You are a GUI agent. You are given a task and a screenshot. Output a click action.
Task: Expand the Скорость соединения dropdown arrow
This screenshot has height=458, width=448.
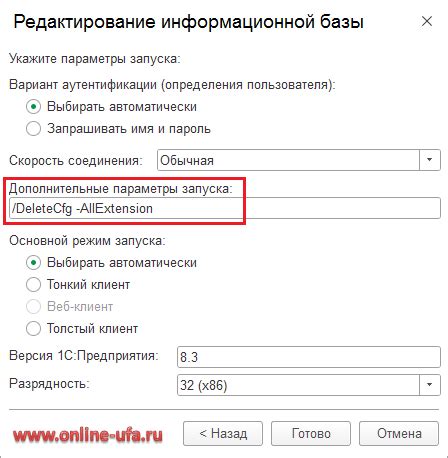pos(430,160)
